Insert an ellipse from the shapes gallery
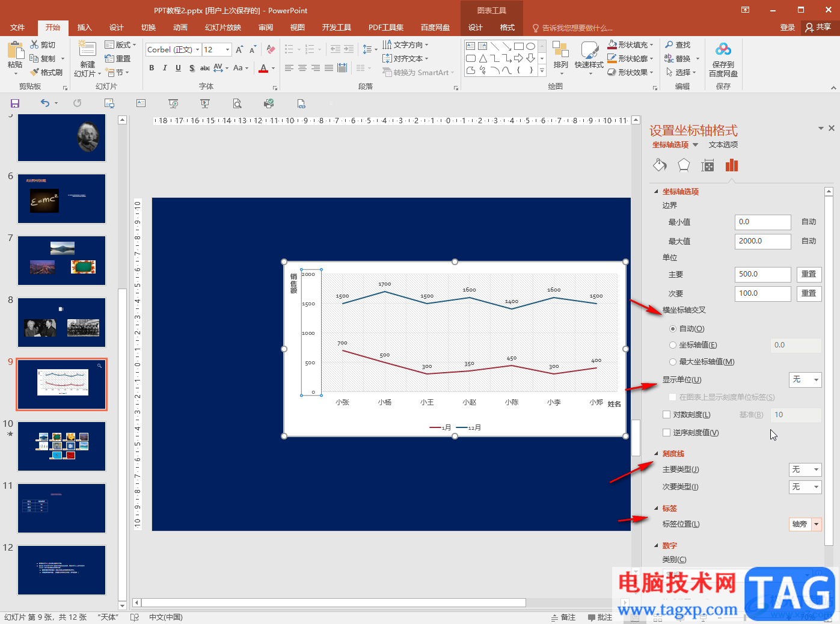Screen dimensions: 840x624 coord(530,46)
